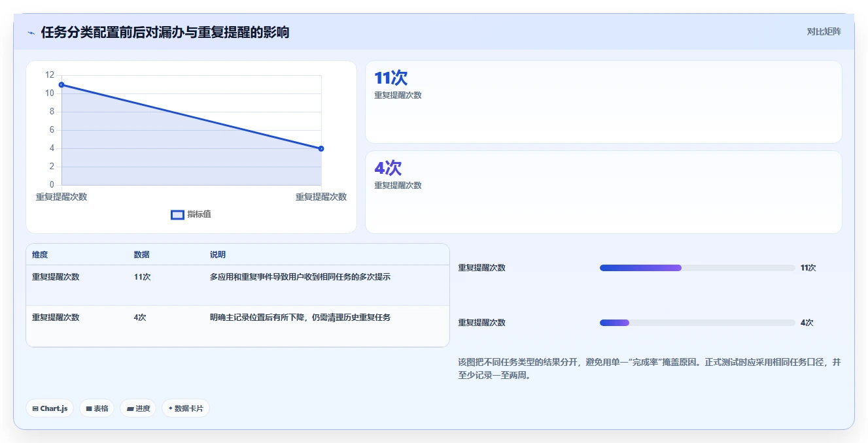Click the y-axis label 0 on the chart
The image size is (868, 443).
tap(52, 185)
